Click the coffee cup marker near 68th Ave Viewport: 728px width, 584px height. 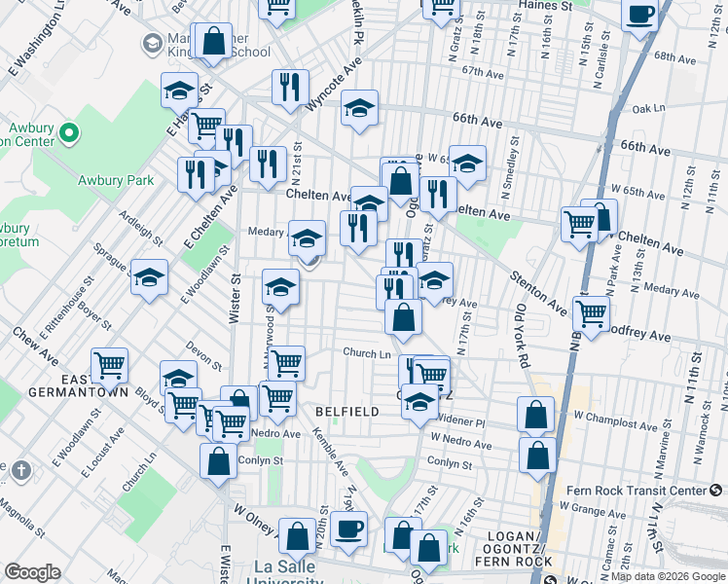[x=639, y=17]
